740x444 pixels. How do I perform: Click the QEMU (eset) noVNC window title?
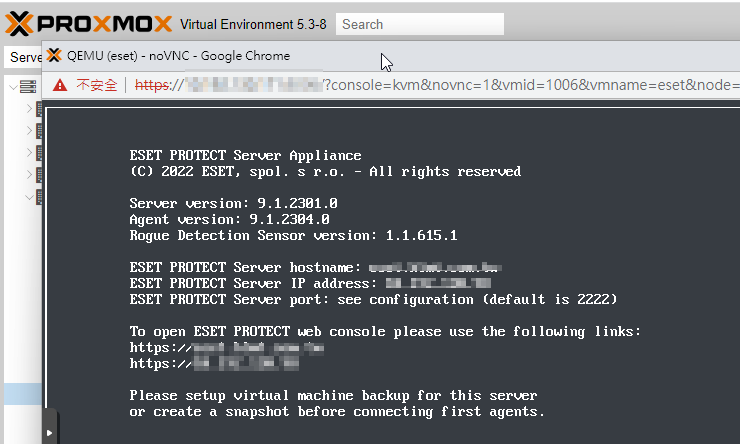point(178,56)
